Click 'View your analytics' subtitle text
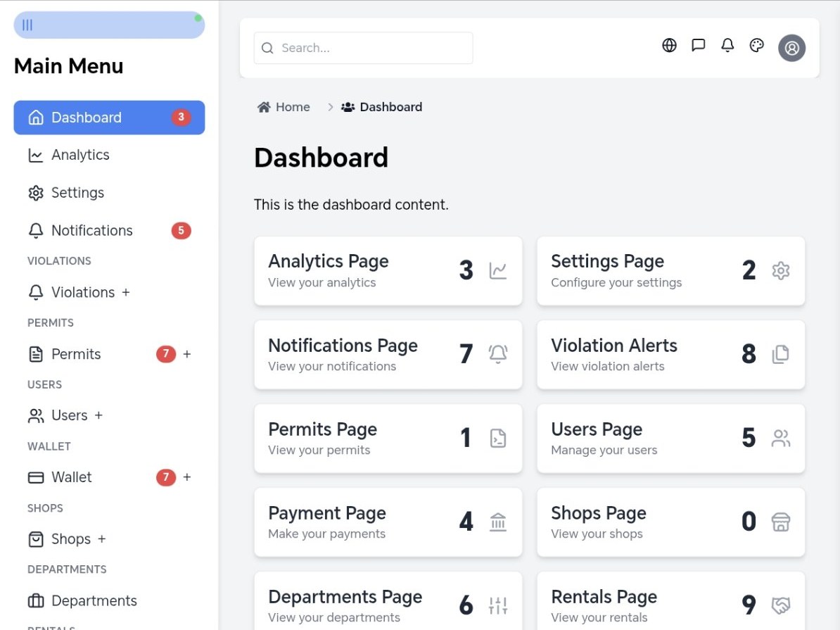This screenshot has height=630, width=840. tap(322, 282)
